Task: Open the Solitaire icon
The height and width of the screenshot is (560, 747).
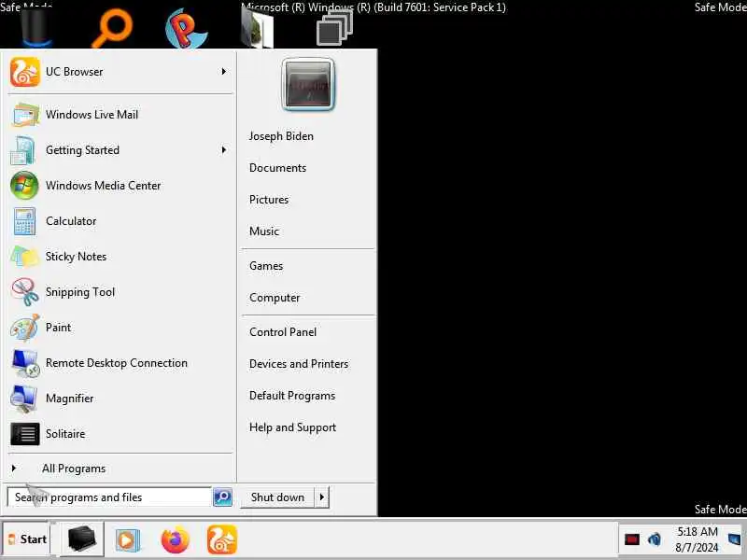Action: (x=25, y=434)
